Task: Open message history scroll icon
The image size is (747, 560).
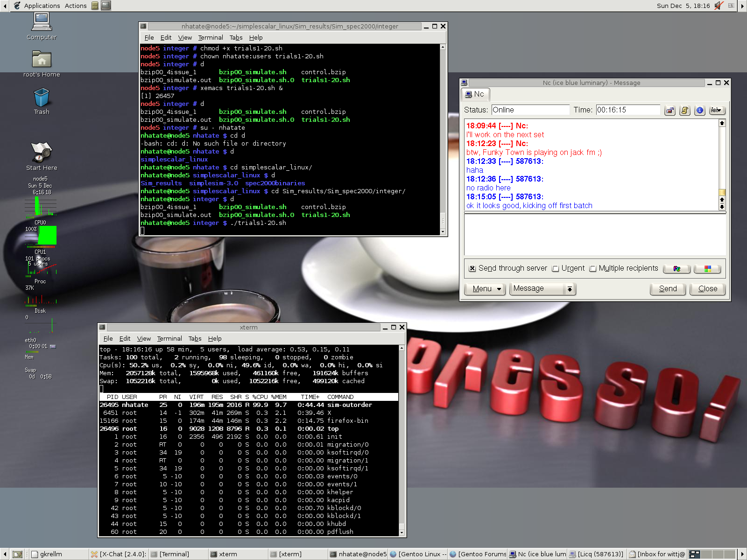Action: click(x=685, y=111)
